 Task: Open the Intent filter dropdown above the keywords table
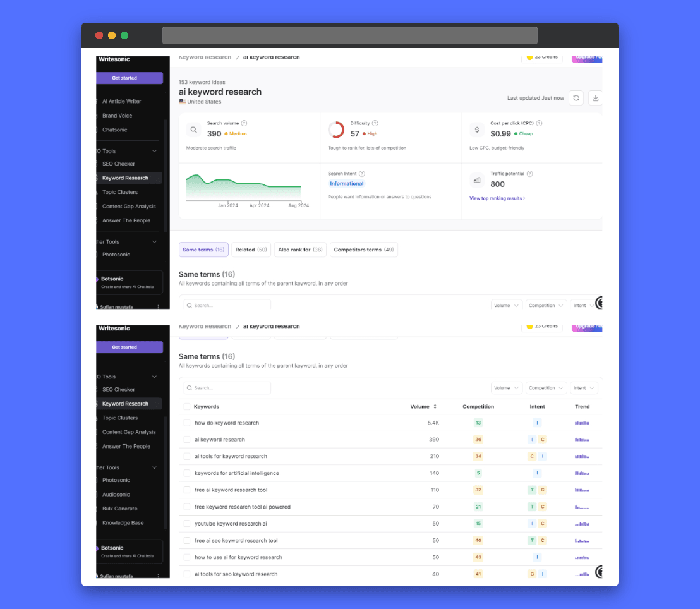584,387
